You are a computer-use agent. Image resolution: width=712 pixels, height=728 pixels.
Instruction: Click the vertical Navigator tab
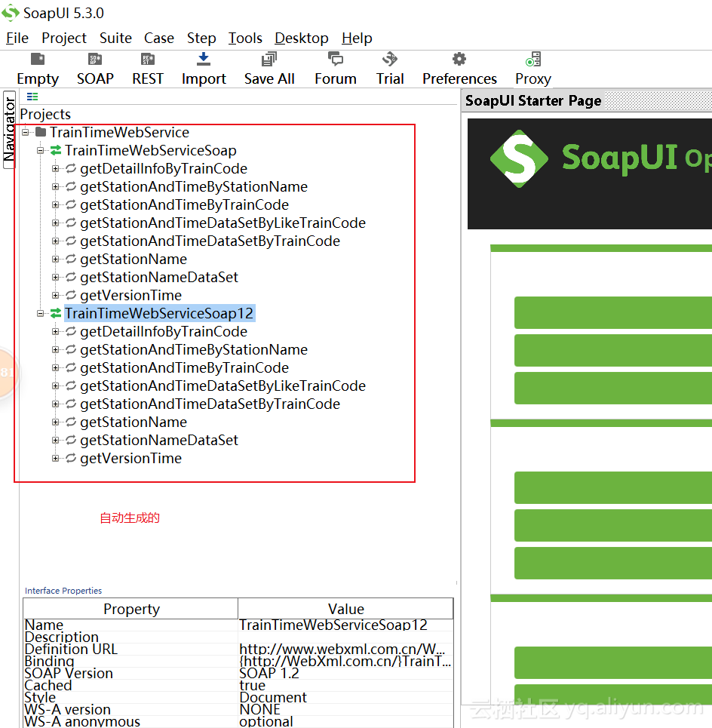point(9,130)
